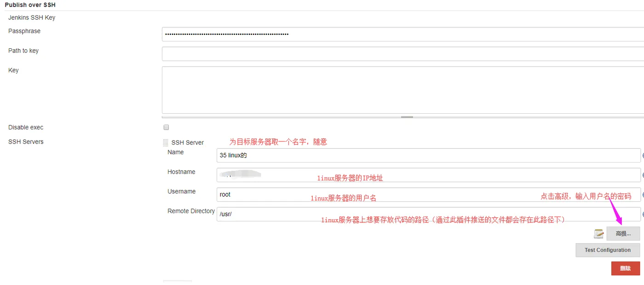644x285 pixels.
Task: Open help icon for Hostname field
Action: (x=643, y=175)
